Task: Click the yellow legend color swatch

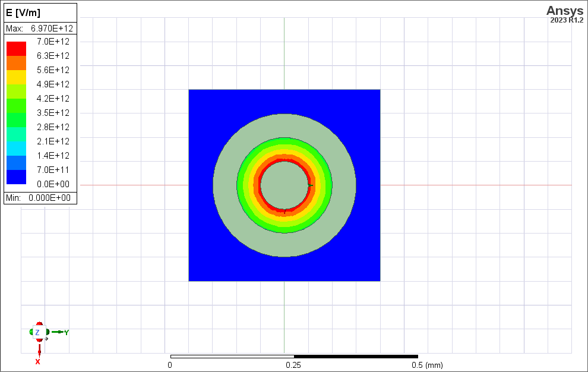Action: (16, 77)
